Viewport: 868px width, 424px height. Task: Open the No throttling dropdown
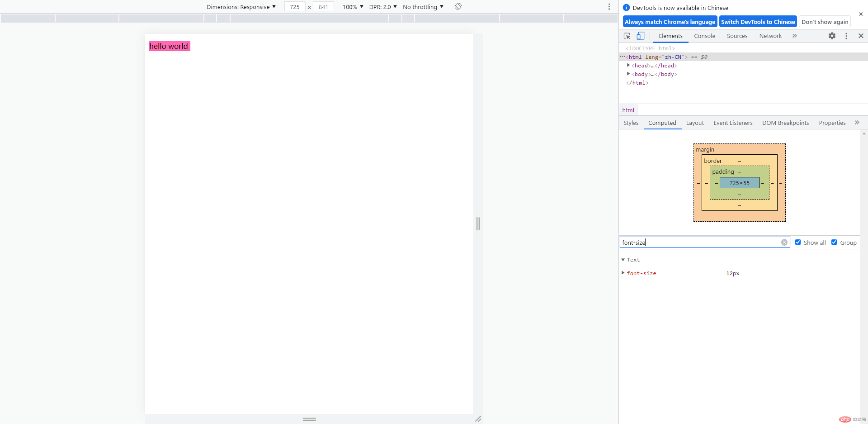click(423, 7)
